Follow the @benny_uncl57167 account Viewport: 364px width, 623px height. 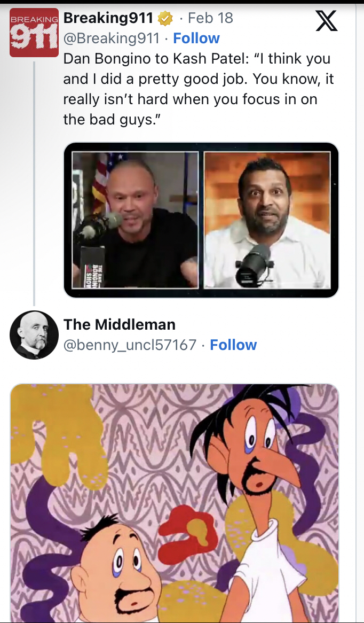coord(233,345)
